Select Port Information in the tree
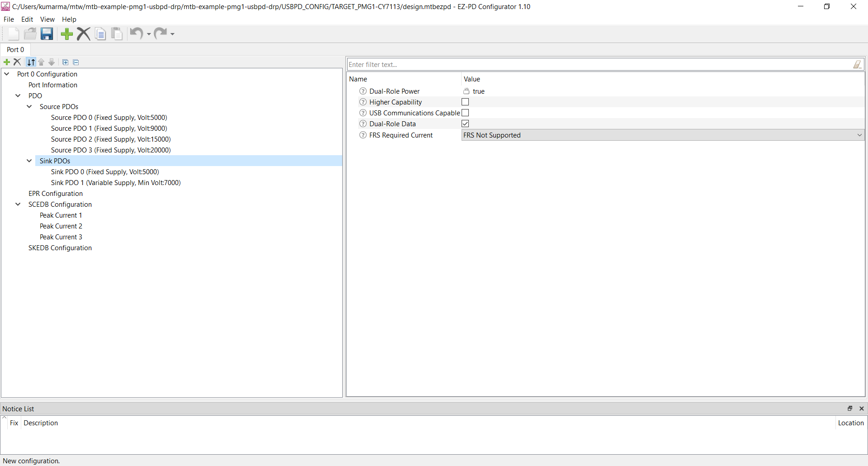 tap(53, 85)
